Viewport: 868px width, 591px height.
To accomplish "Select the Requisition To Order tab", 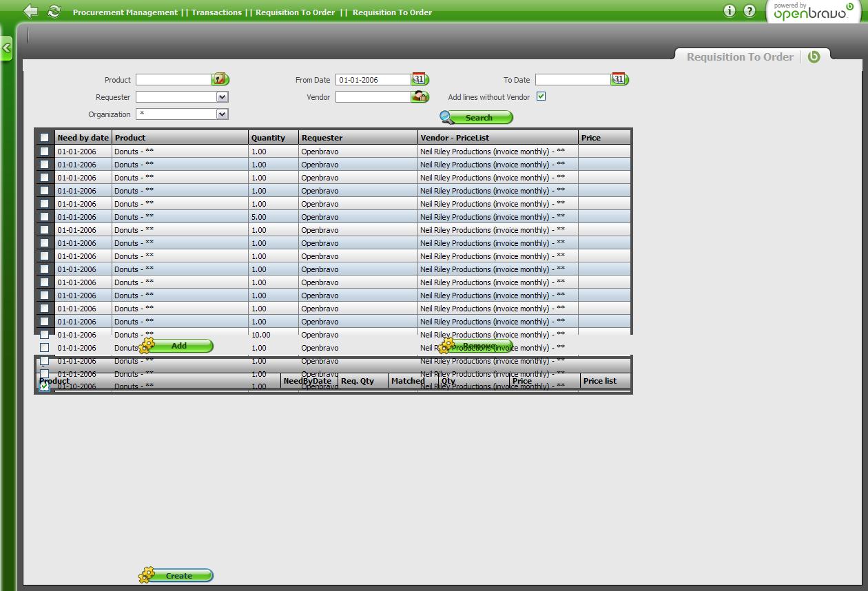I will [x=740, y=57].
